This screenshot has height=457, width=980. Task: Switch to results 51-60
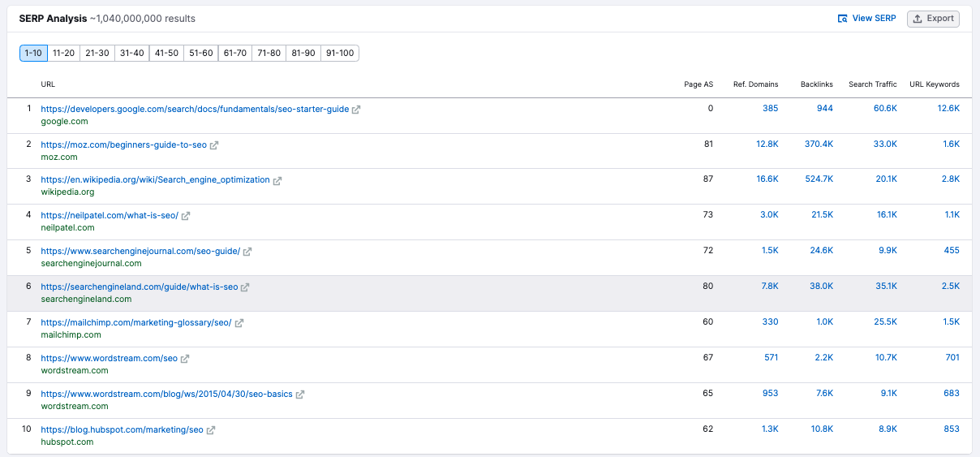click(200, 53)
